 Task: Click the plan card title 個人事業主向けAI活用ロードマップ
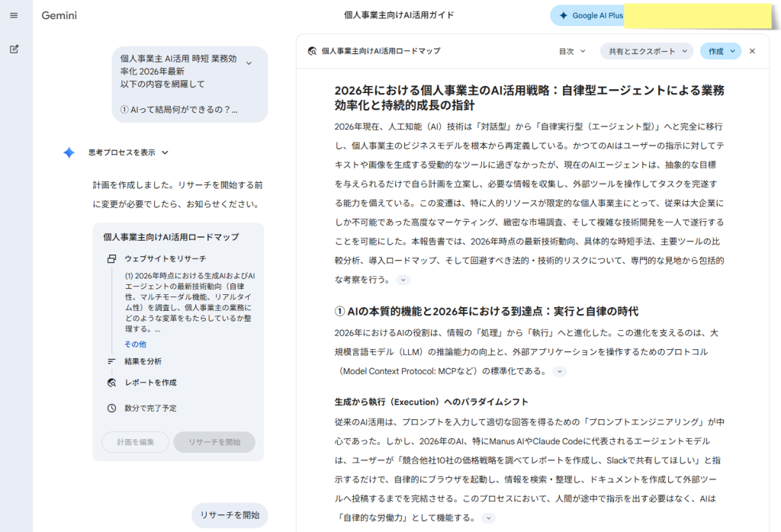(171, 237)
